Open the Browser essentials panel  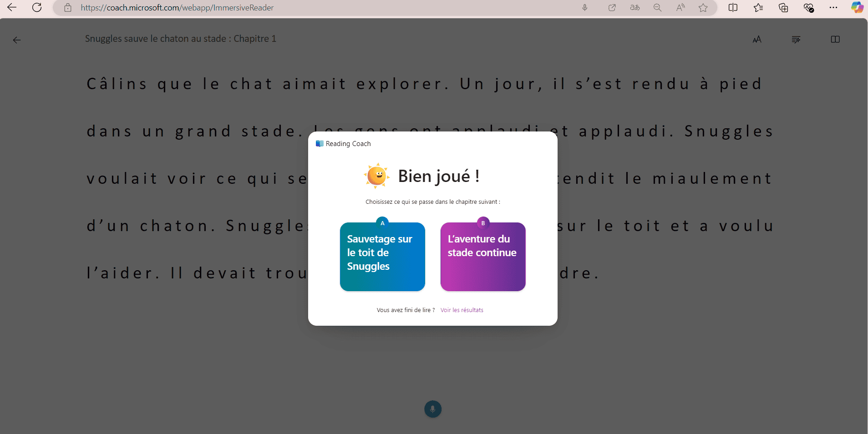tap(809, 8)
